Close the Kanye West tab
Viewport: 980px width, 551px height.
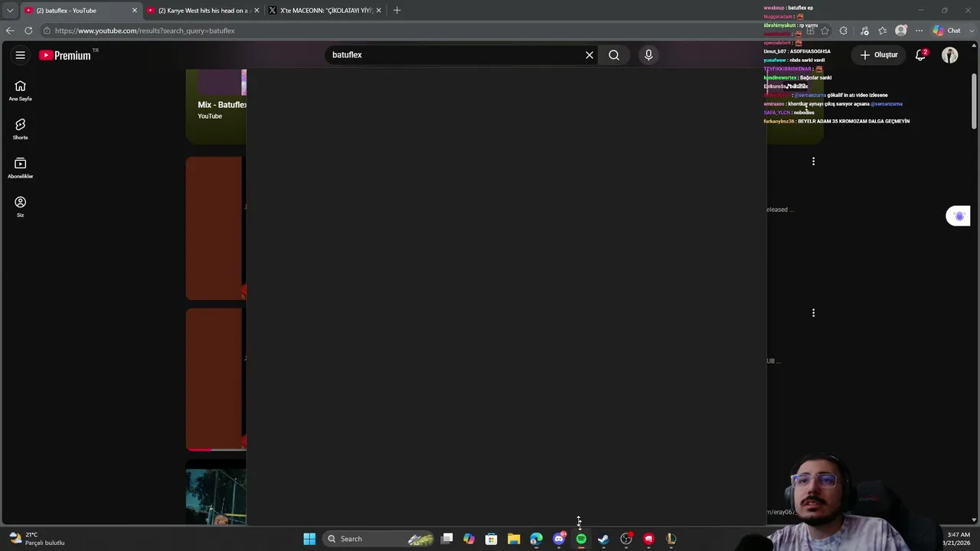pos(256,11)
